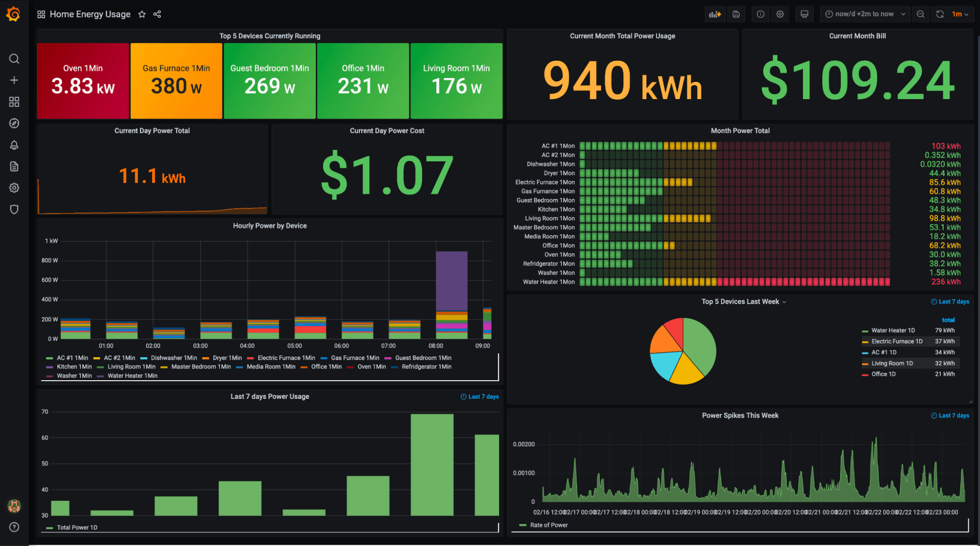Open the Explore compass icon in sidebar
Image resolution: width=980 pixels, height=546 pixels.
click(14, 123)
